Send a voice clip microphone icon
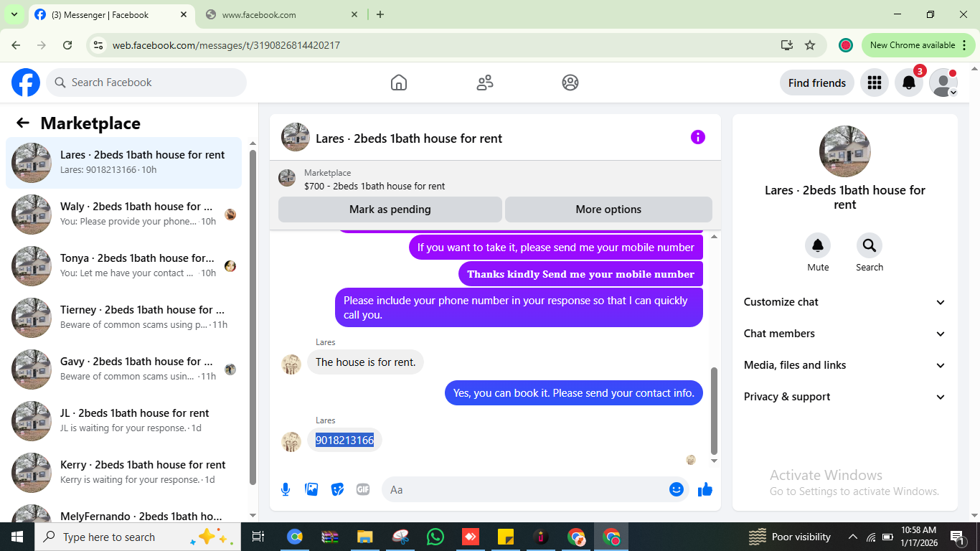 286,489
